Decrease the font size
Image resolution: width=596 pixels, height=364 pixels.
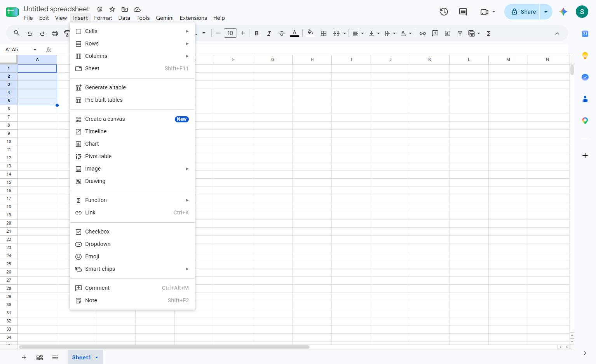[x=218, y=33]
